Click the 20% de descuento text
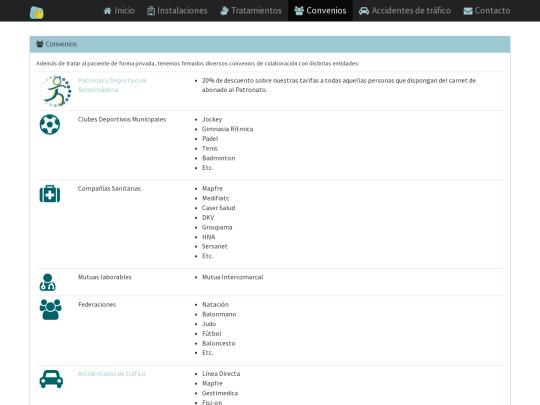Image resolution: width=540 pixels, height=405 pixels. (x=339, y=85)
